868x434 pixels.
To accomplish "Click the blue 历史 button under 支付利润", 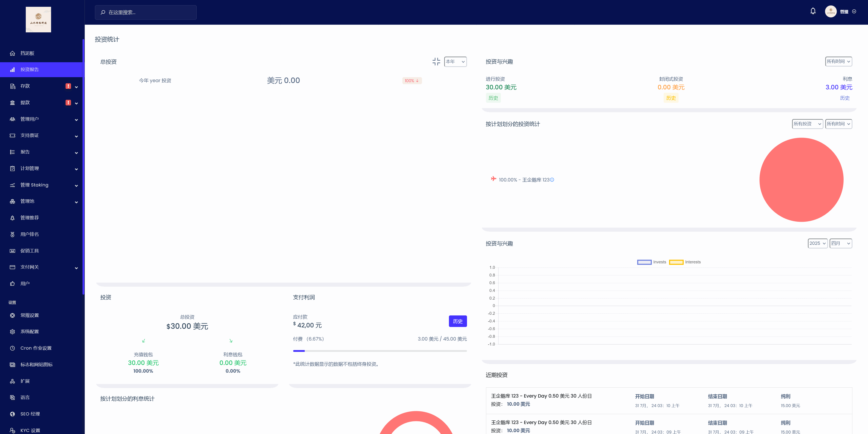I will (458, 321).
